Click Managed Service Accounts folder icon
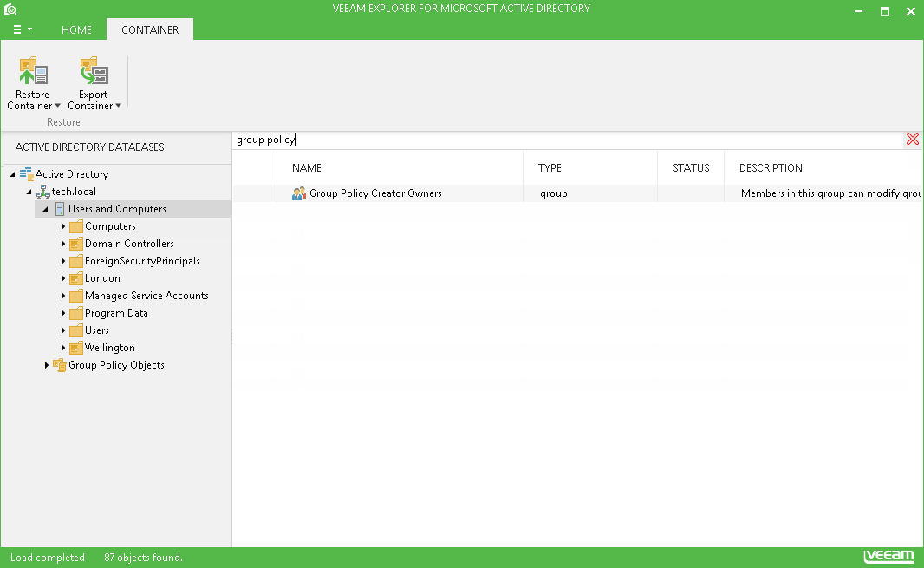This screenshot has width=924, height=568. [76, 296]
